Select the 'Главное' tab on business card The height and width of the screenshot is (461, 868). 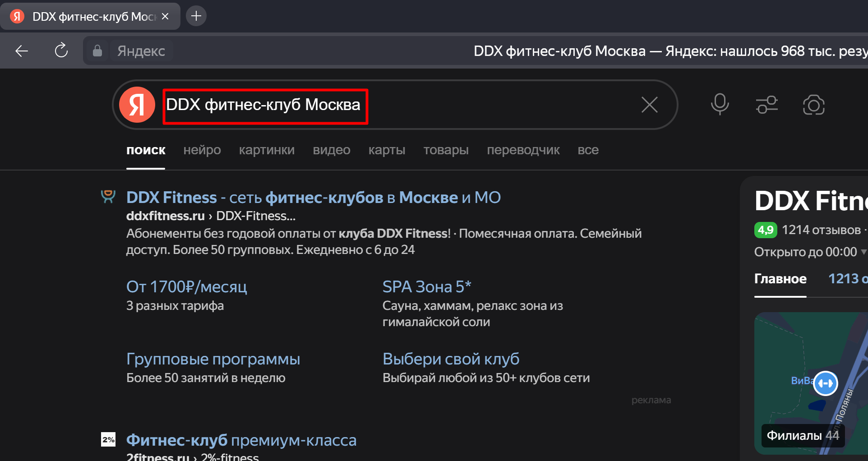780,279
